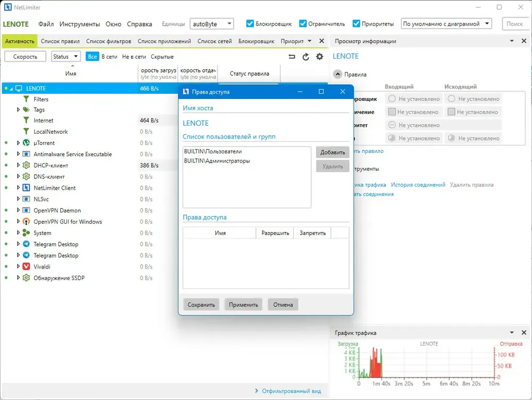Click the NetLimiter Client icon in list

coord(26,188)
